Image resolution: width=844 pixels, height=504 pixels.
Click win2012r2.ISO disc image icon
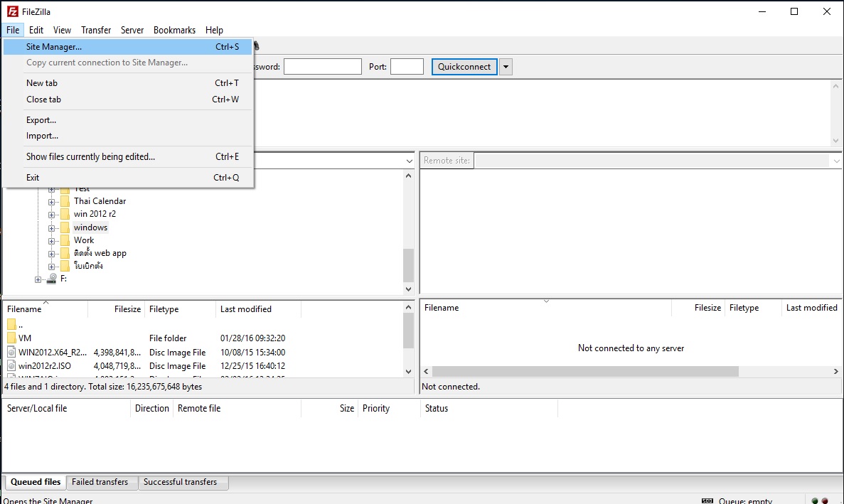pyautogui.click(x=11, y=366)
